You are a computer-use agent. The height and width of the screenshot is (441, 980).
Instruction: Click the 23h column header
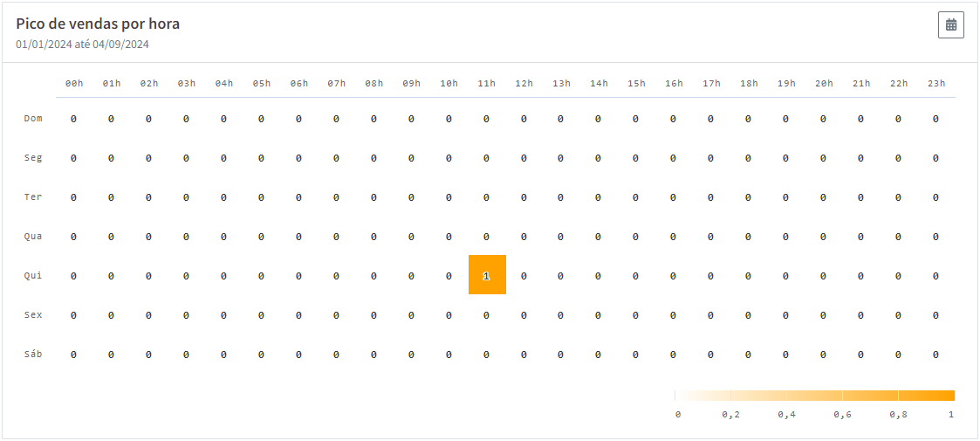(x=936, y=83)
